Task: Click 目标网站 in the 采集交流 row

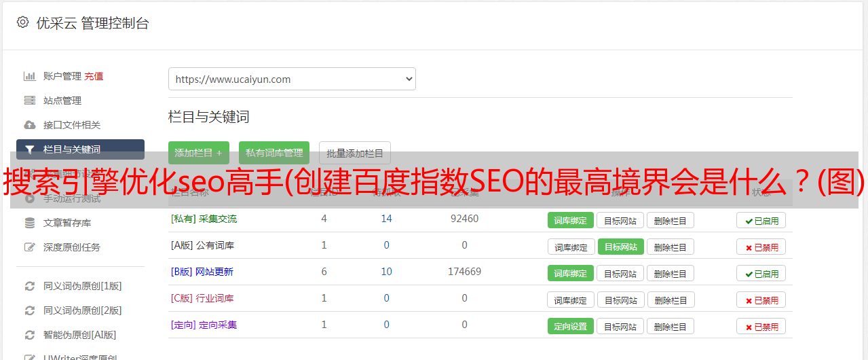Action: (x=620, y=220)
